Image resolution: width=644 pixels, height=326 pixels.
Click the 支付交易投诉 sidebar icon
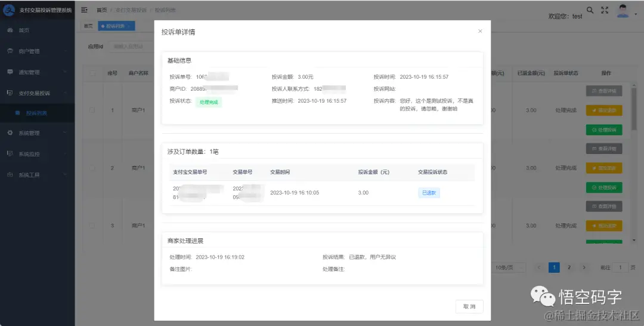pos(10,93)
